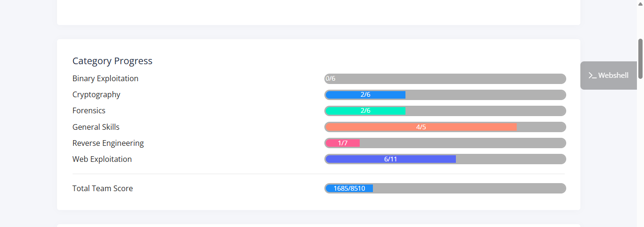Select the Web Exploitation category label
644x227 pixels.
click(x=102, y=159)
